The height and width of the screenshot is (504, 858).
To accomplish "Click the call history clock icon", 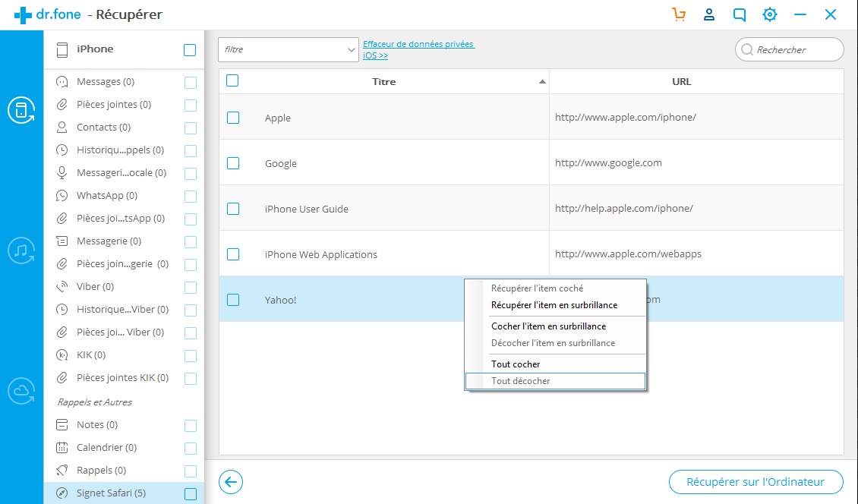I will tap(62, 150).
